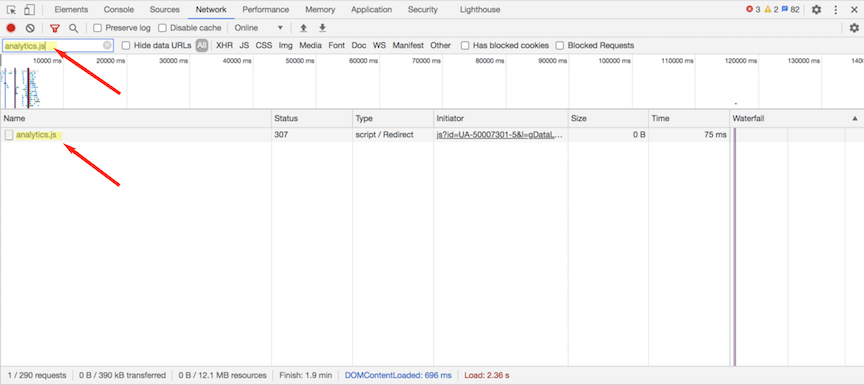The height and width of the screenshot is (385, 864).
Task: Click the script / Redirect type cell
Action: [x=393, y=135]
